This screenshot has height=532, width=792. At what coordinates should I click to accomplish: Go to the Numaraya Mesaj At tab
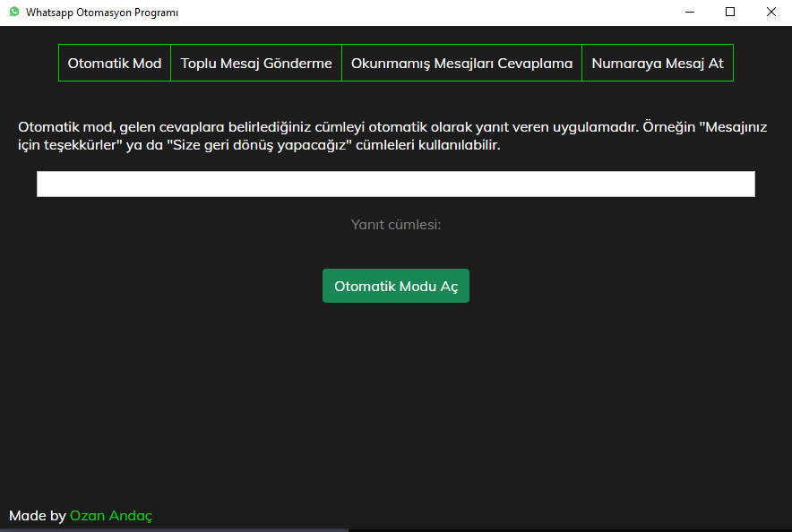(x=657, y=63)
